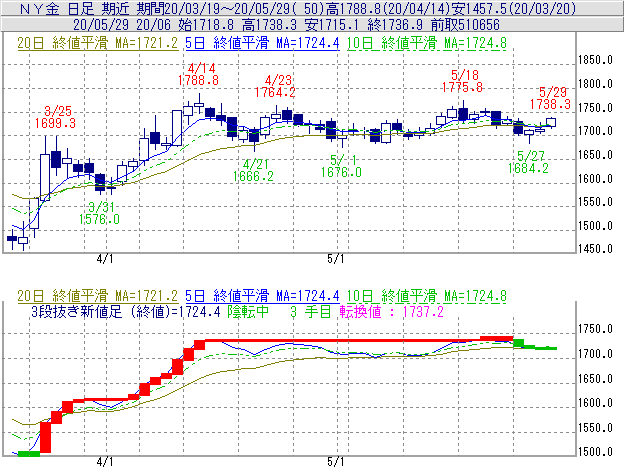The height and width of the screenshot is (474, 624).
Task: Click the 3/25 1699.3 high label
Action: [55, 117]
